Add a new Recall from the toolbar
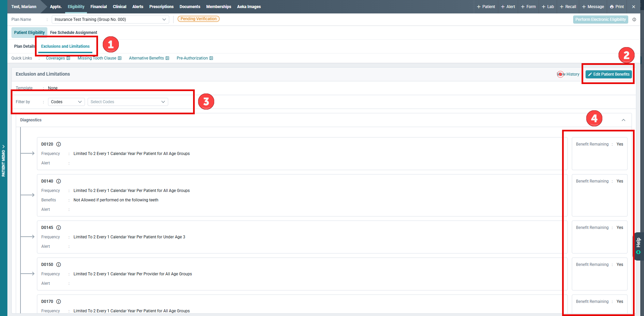644x316 pixels. point(568,7)
